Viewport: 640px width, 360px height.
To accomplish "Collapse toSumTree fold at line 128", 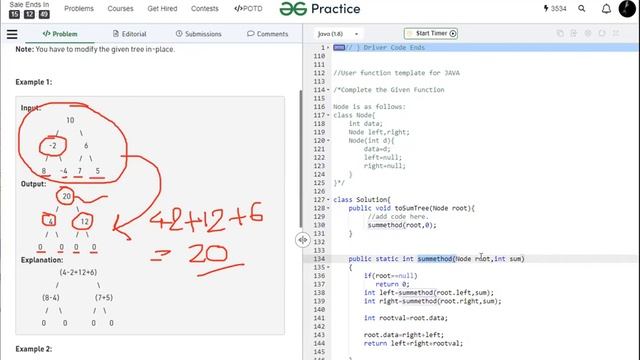I will [328, 208].
